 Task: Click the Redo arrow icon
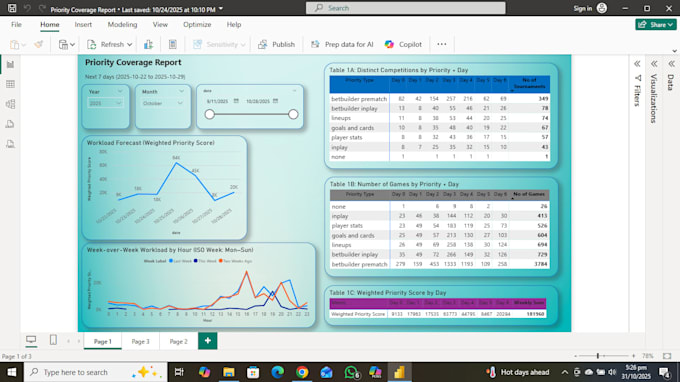[x=42, y=8]
